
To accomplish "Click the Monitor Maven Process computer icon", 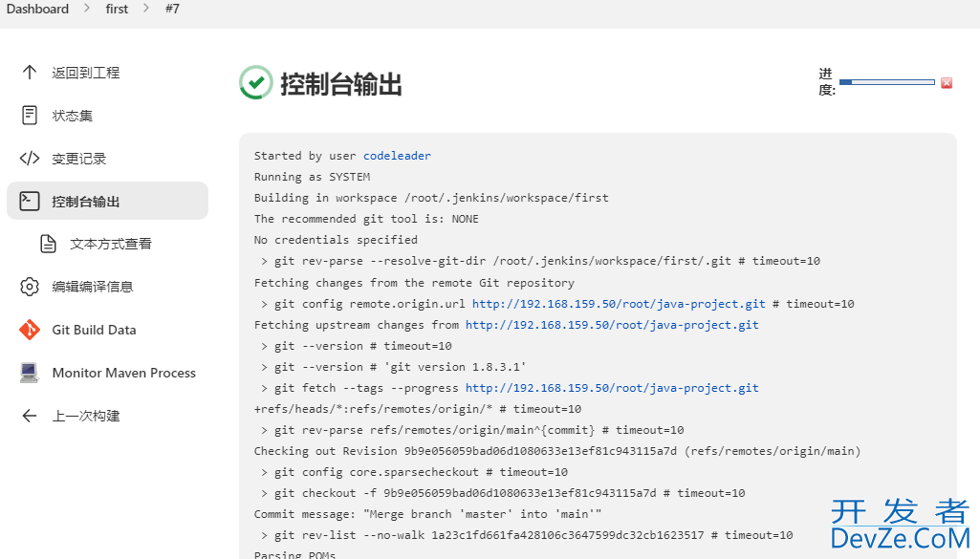I will [30, 373].
